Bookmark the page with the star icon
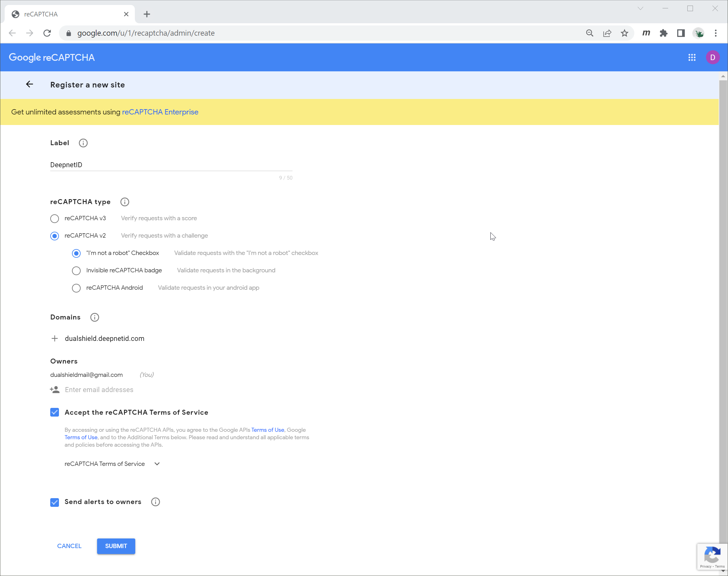 tap(624, 33)
